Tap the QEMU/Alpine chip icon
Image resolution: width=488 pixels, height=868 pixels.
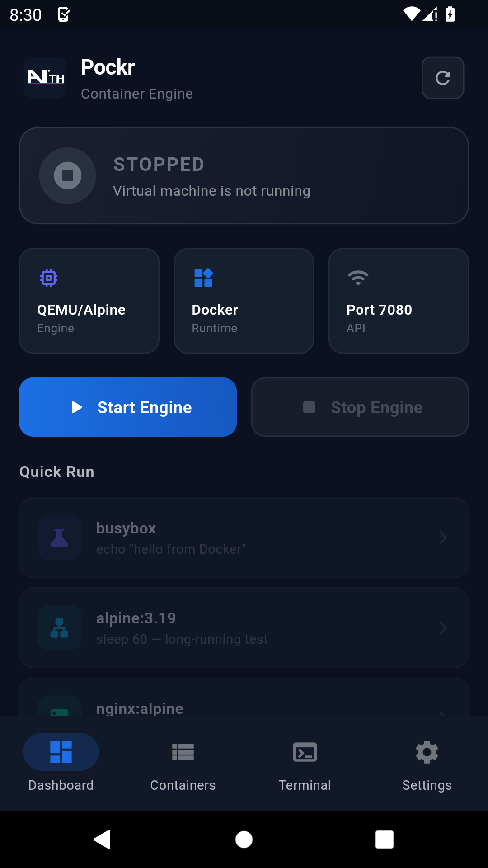(49, 278)
